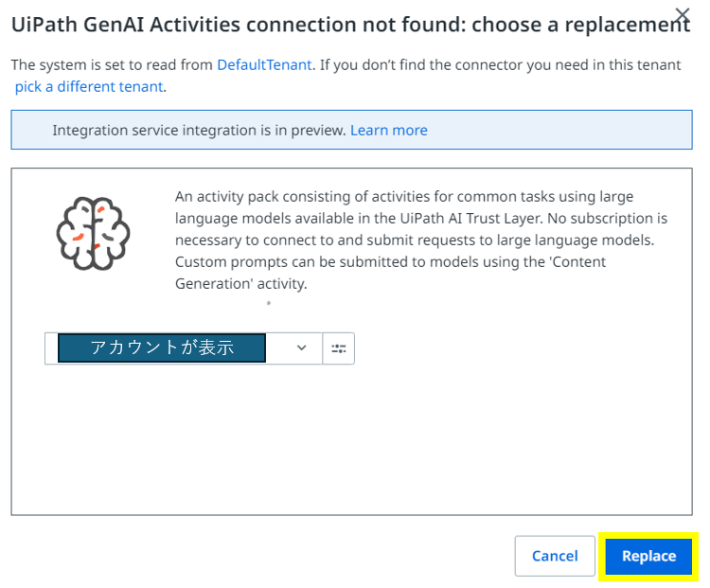This screenshot has height=588, width=710.
Task: Click the 'An activity pack consisting' first line
Action: click(x=404, y=196)
